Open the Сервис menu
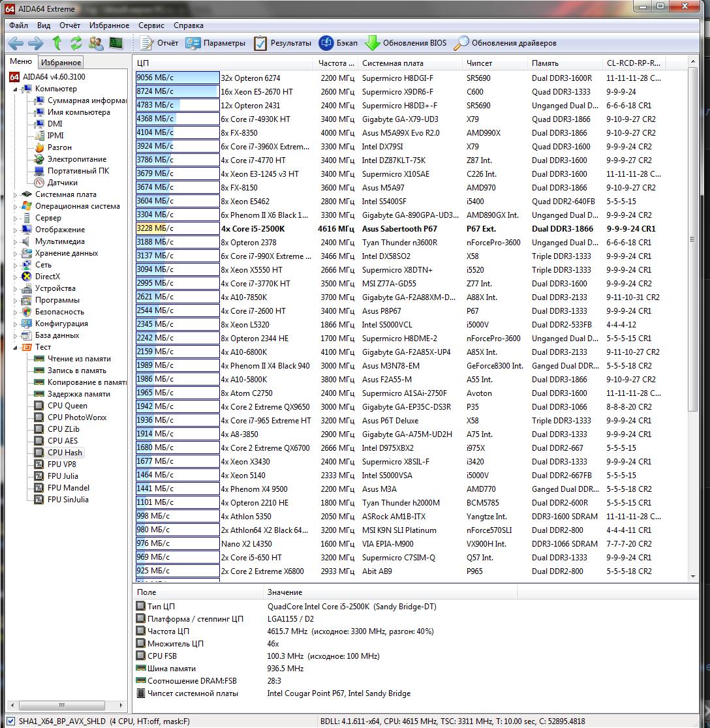Image resolution: width=710 pixels, height=728 pixels. click(x=151, y=25)
